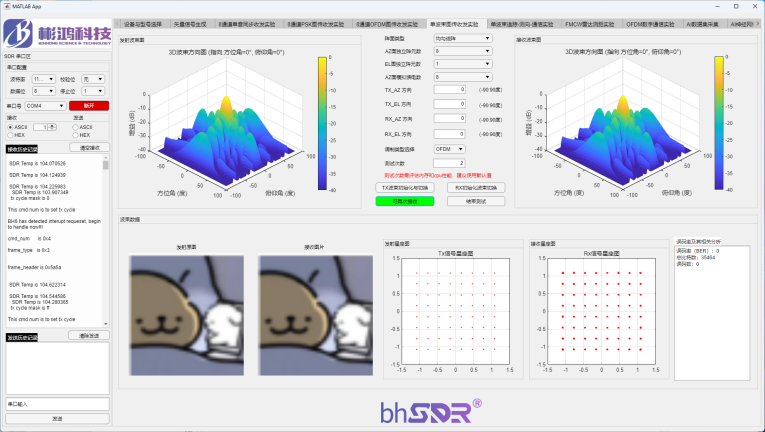Click the MATLAB App icon in title bar

click(7, 6)
